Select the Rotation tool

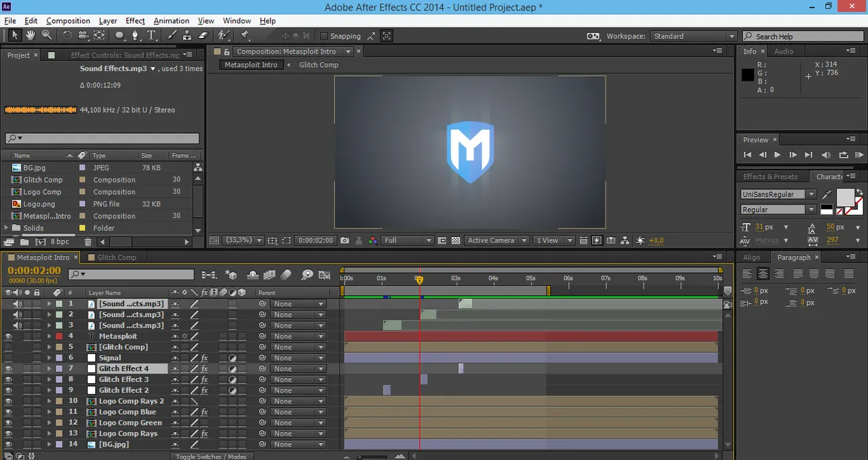click(67, 35)
